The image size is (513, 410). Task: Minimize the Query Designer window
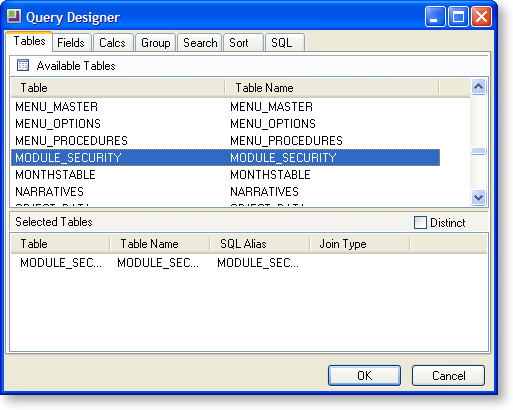[x=435, y=16]
